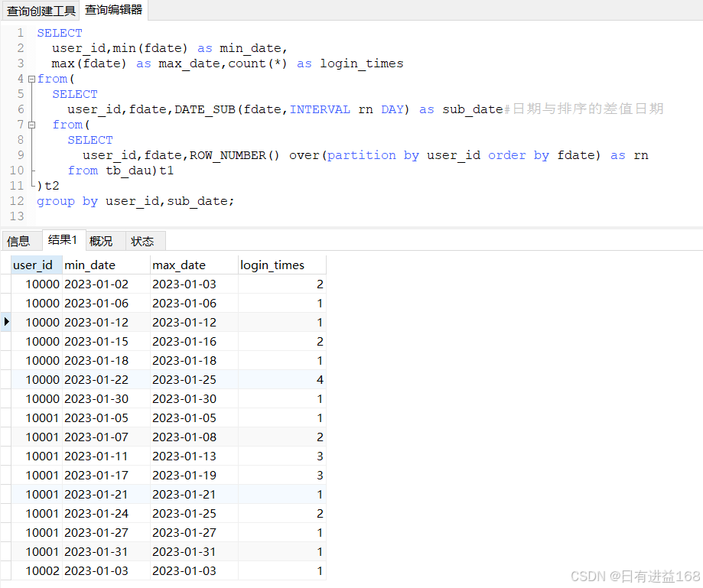Select cell max_date 2023-01-03 for user 10002
The width and height of the screenshot is (703, 588).
[x=194, y=571]
